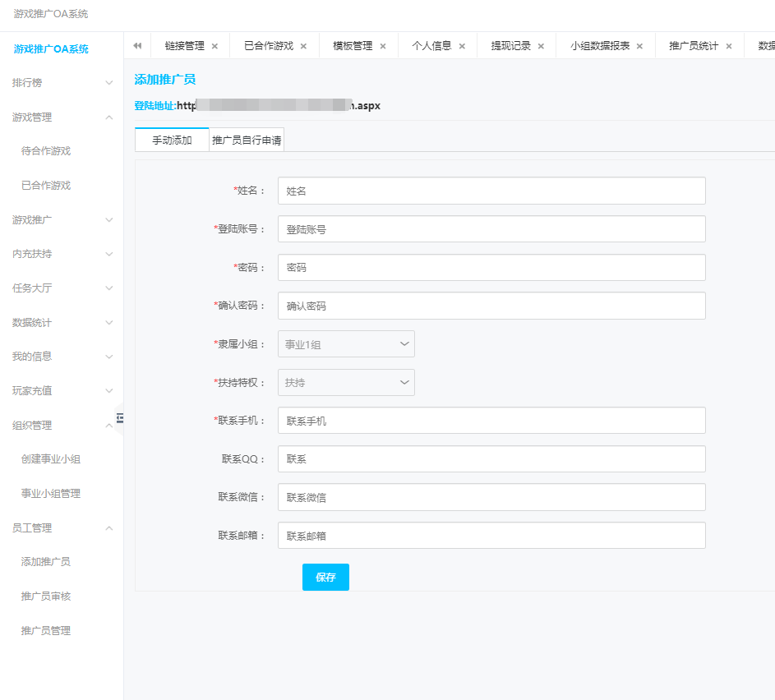
Task: Close the 已合作游戏 tab
Action: [x=303, y=47]
